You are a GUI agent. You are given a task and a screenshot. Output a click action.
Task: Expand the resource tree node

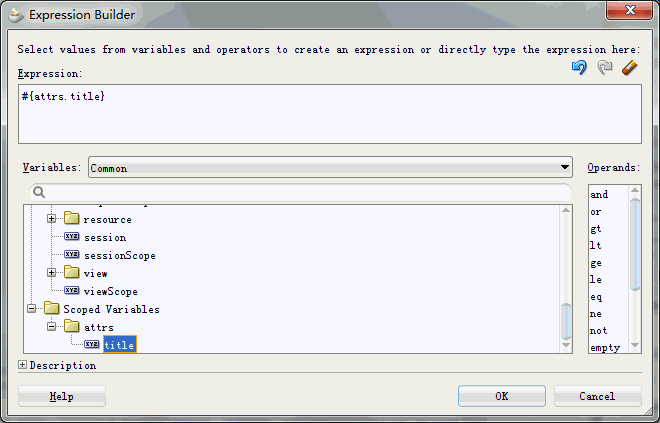52,219
